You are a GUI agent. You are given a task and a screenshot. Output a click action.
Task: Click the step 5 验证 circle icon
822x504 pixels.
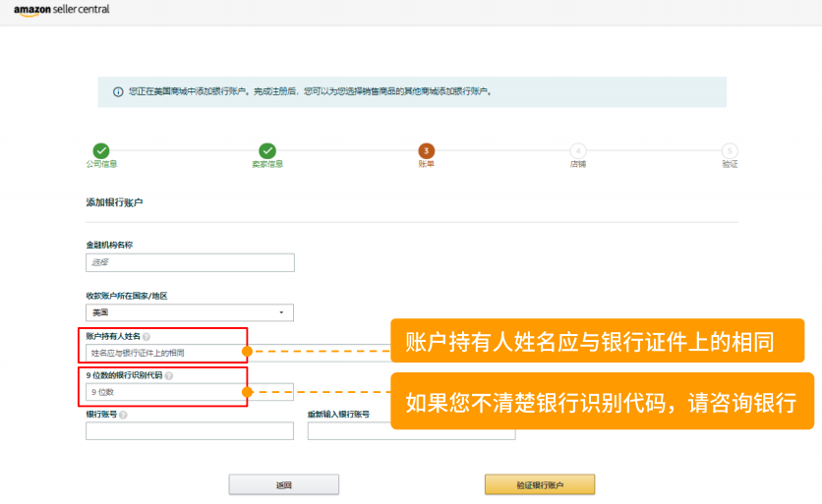point(730,150)
